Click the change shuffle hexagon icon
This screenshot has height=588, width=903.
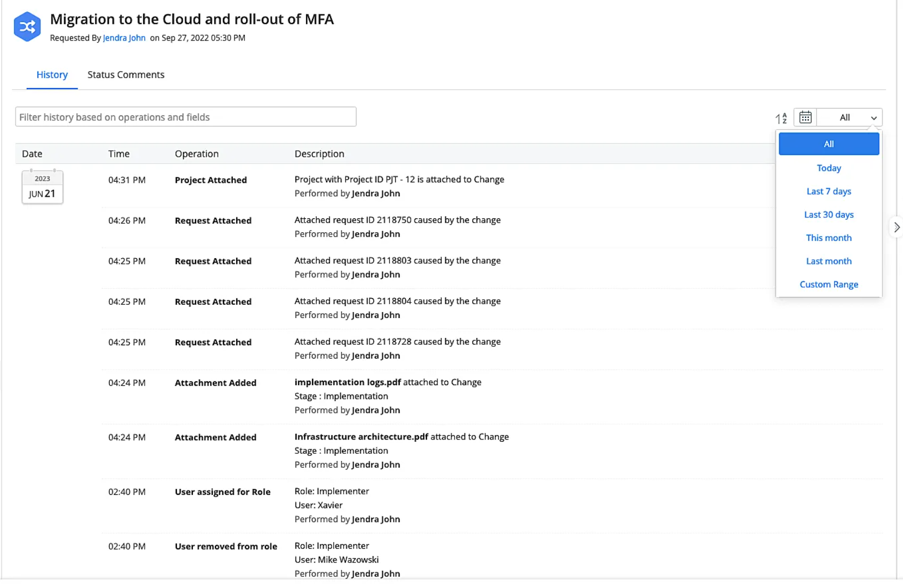[x=27, y=27]
